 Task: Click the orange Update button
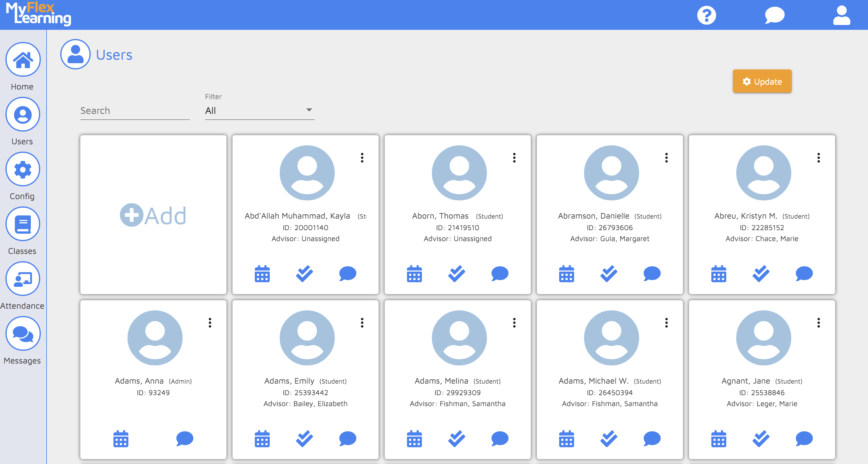762,82
